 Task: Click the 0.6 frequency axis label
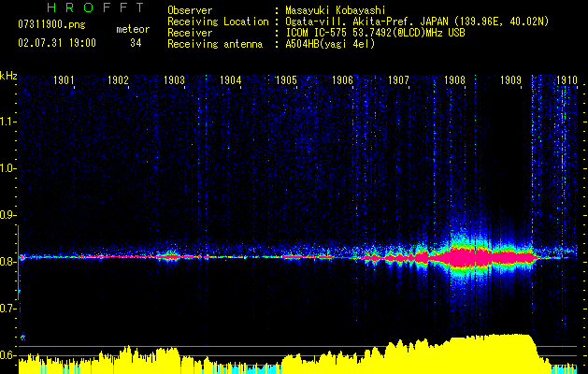tap(7, 355)
